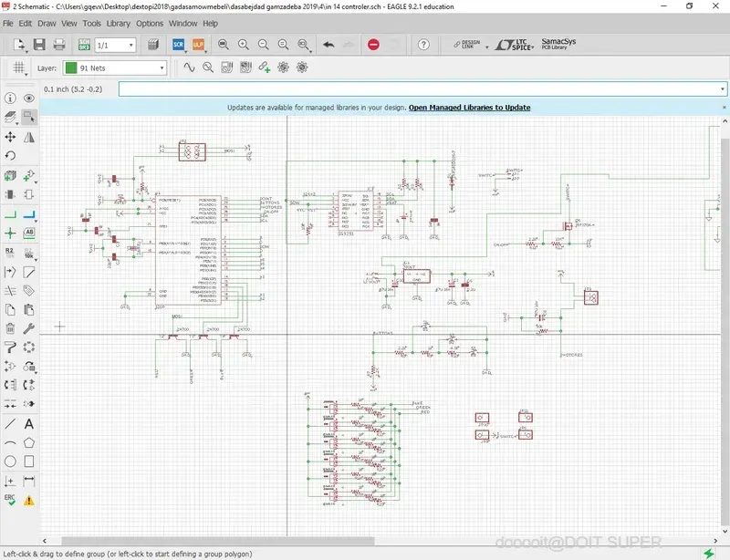Choose the Text tool
The height and width of the screenshot is (560, 730).
pos(29,423)
